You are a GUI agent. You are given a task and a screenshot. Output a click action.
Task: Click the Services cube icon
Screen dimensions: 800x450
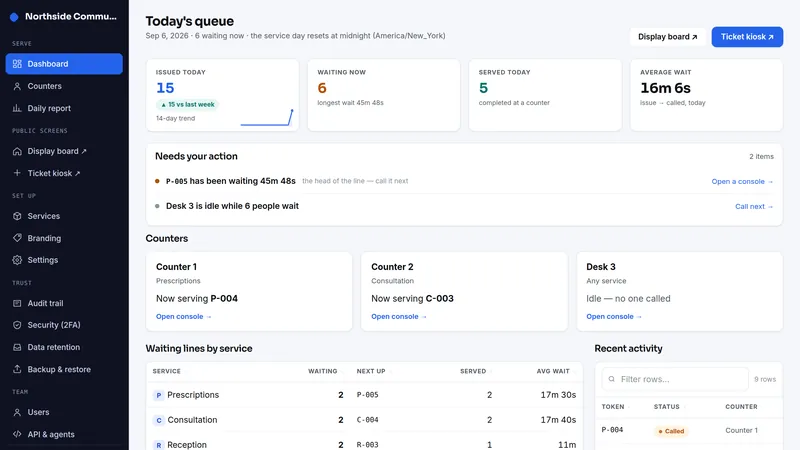(x=17, y=216)
